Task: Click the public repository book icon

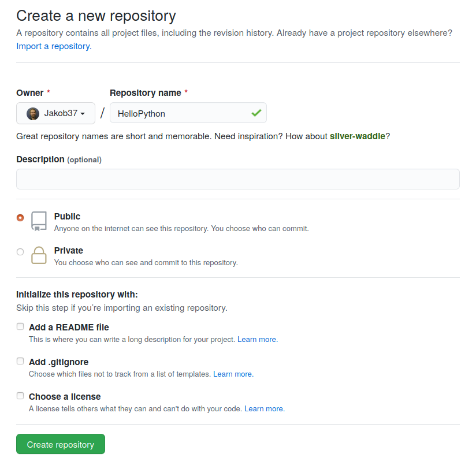Action: (x=39, y=221)
